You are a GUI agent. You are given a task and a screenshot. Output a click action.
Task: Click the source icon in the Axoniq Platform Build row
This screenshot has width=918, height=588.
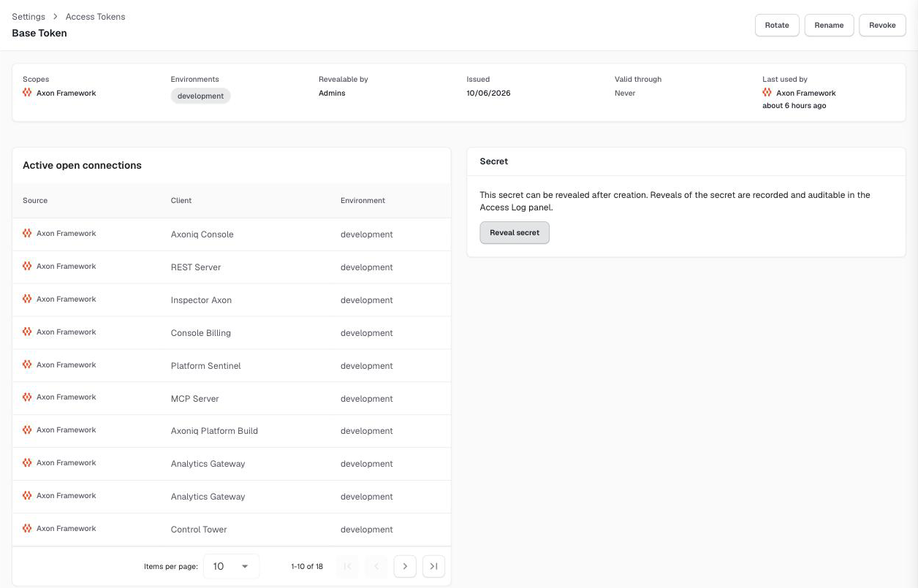(x=27, y=430)
